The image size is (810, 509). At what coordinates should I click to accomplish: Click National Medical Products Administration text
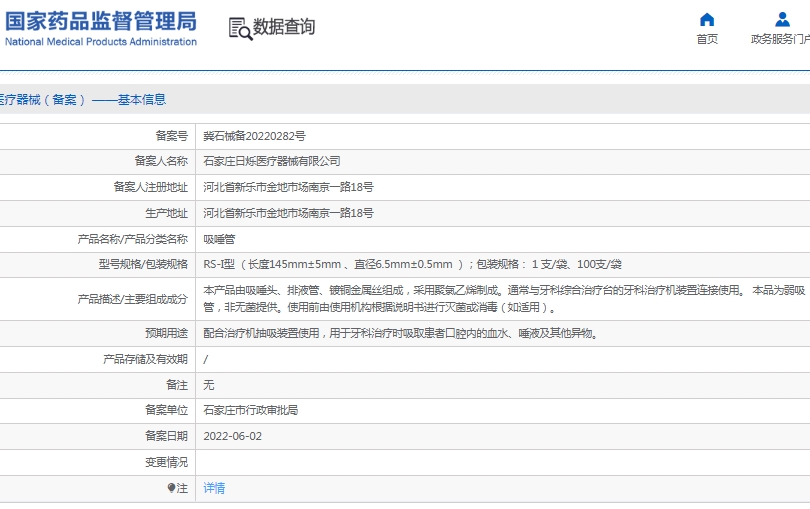pyautogui.click(x=101, y=42)
